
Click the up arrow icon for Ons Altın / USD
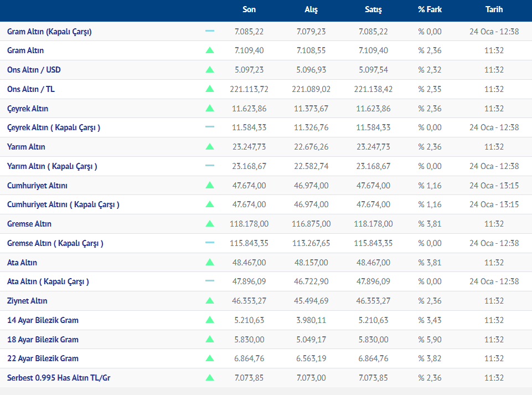click(210, 70)
